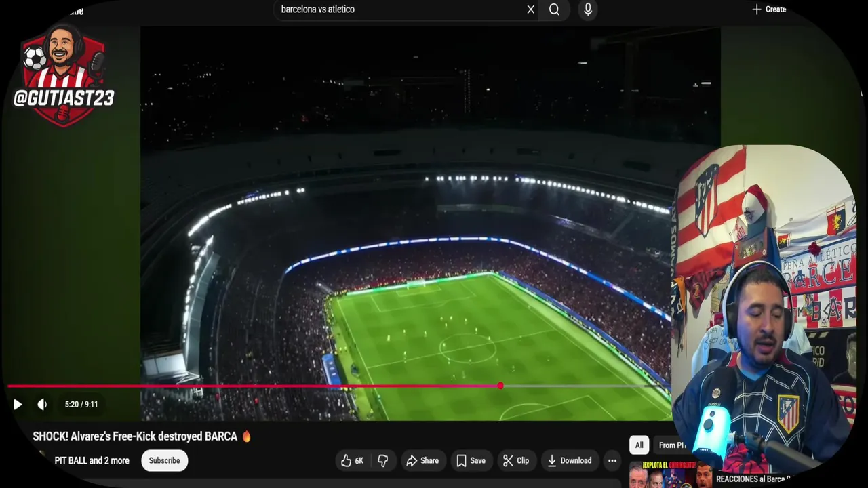Like the video with the thumbs up button
This screenshot has width=868, height=488.
click(x=353, y=461)
